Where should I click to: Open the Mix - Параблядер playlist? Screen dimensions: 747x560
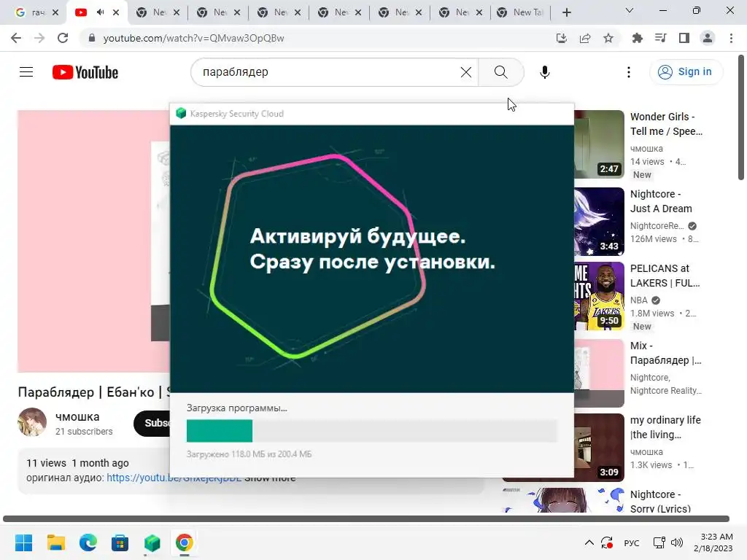(665, 353)
